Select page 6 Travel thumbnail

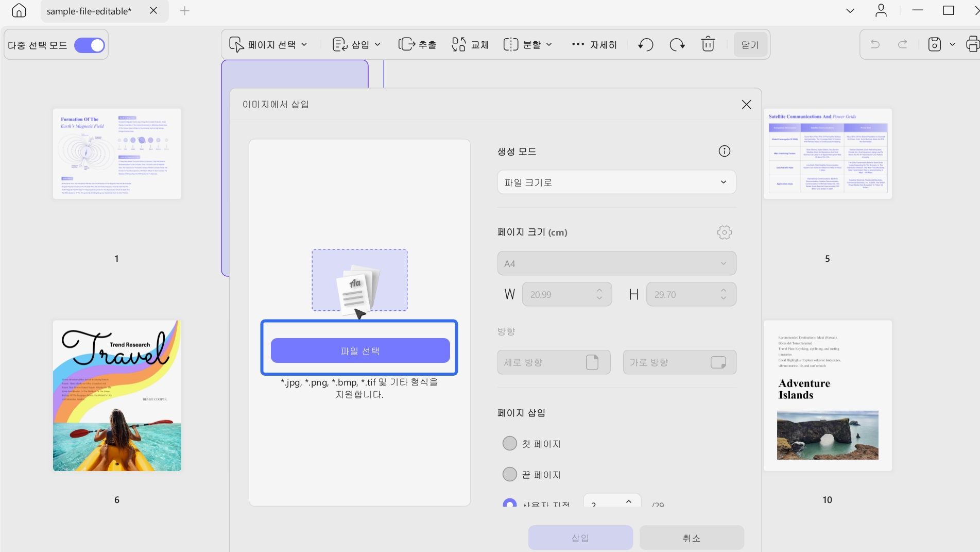pyautogui.click(x=117, y=396)
